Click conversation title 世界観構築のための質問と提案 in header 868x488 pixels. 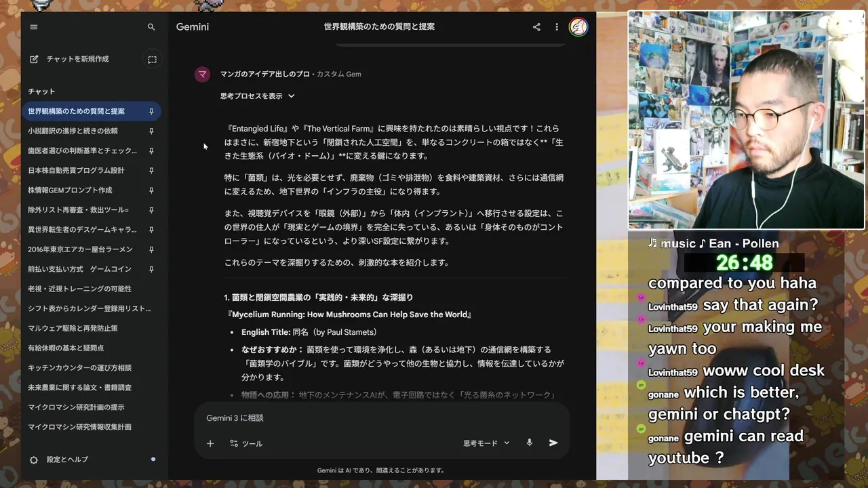click(x=379, y=27)
